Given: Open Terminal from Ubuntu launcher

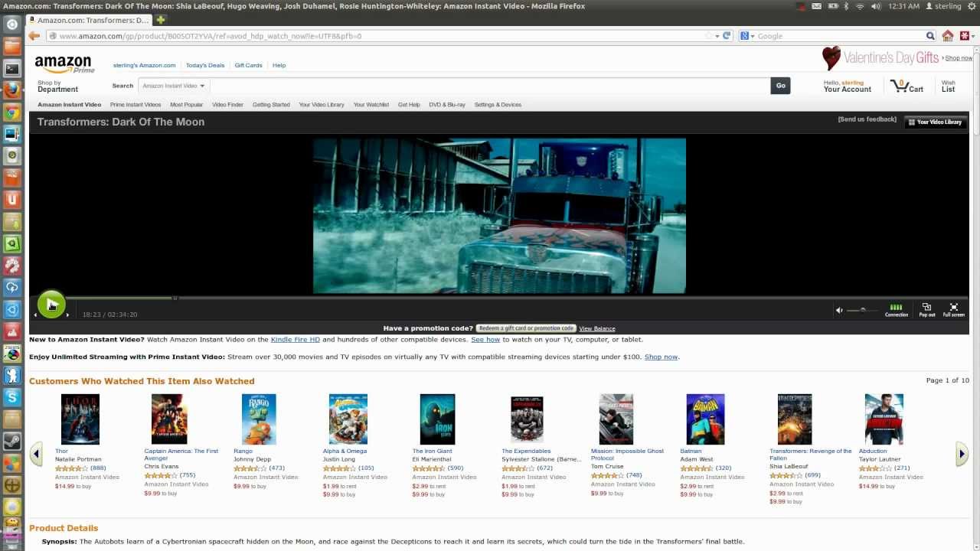Looking at the screenshot, I should click(x=11, y=69).
